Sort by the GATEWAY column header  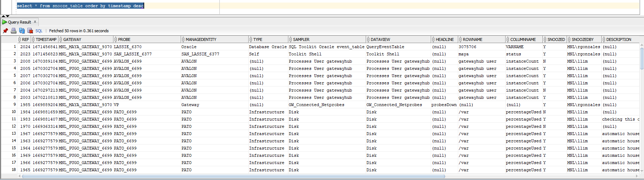pyautogui.click(x=72, y=39)
